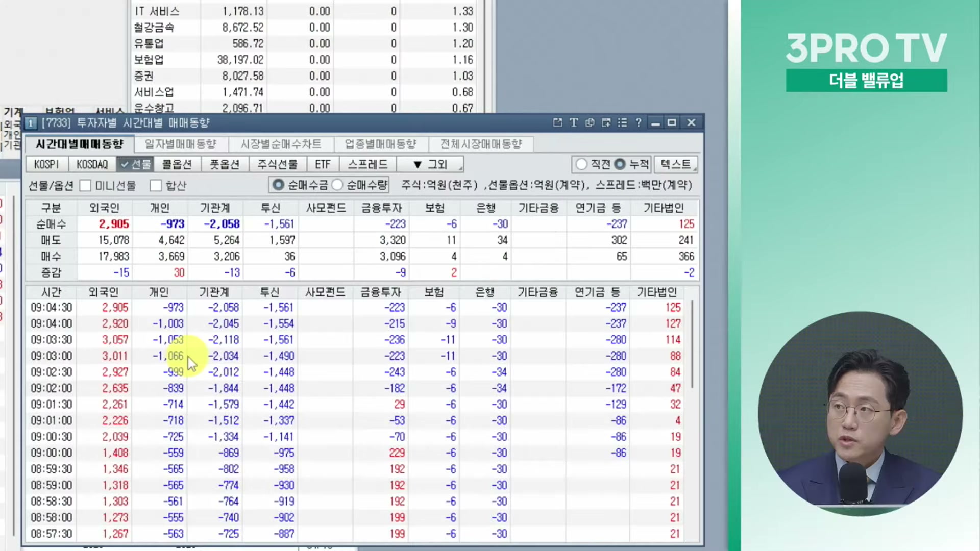Maximize the 7733 investor trading window
This screenshot has height=551, width=980.
[x=672, y=123]
